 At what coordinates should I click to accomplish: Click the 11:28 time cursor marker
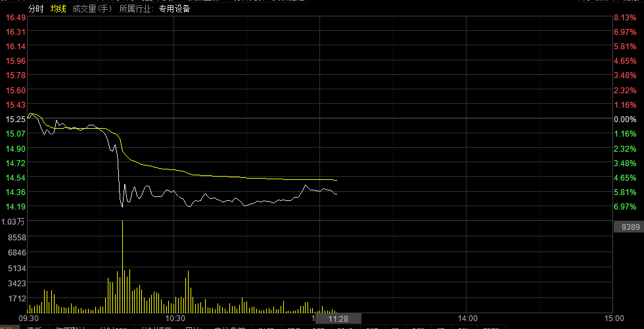click(338, 318)
